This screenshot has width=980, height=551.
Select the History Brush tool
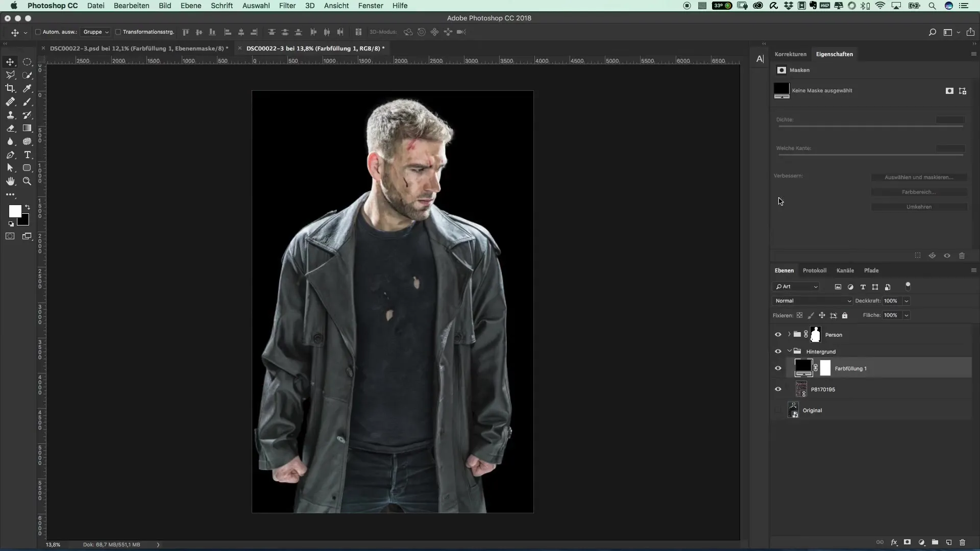(x=27, y=115)
